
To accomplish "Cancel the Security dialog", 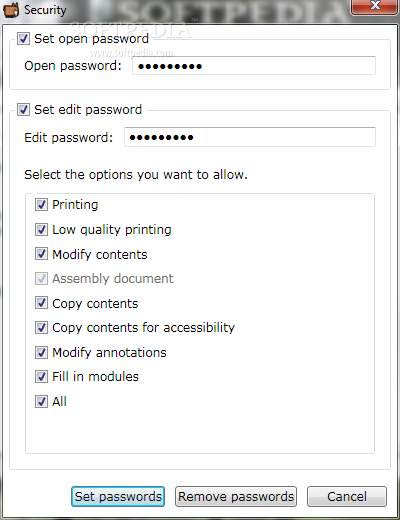I will click(347, 497).
